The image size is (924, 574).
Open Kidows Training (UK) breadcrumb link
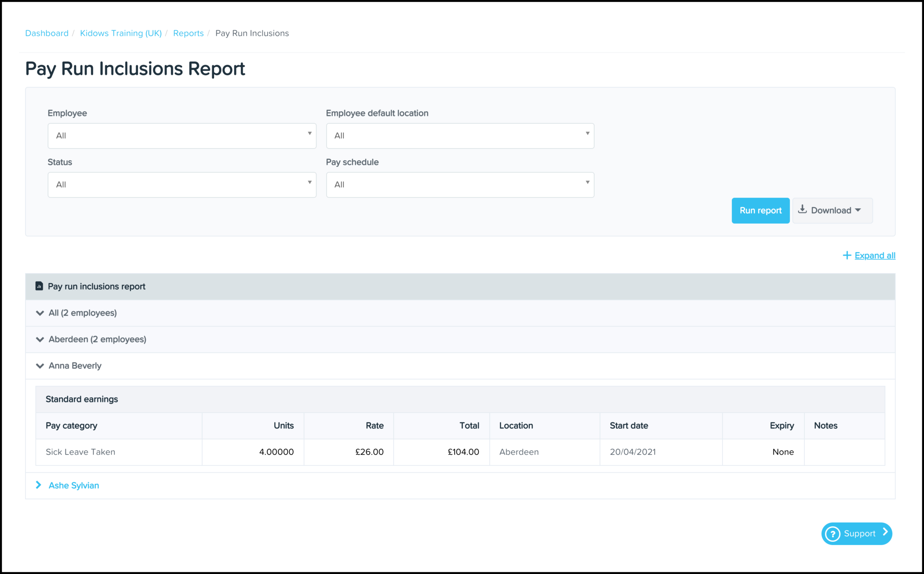[121, 33]
